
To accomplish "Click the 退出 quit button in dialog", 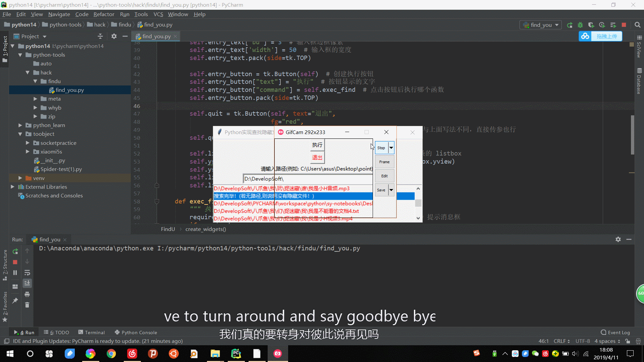I will click(317, 157).
